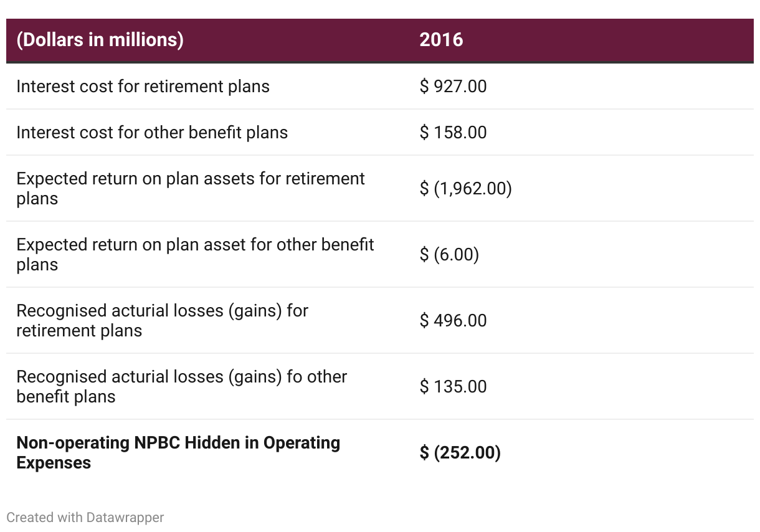
Task: Select 'Interest cost for other benefit plans' label
Action: (x=152, y=132)
